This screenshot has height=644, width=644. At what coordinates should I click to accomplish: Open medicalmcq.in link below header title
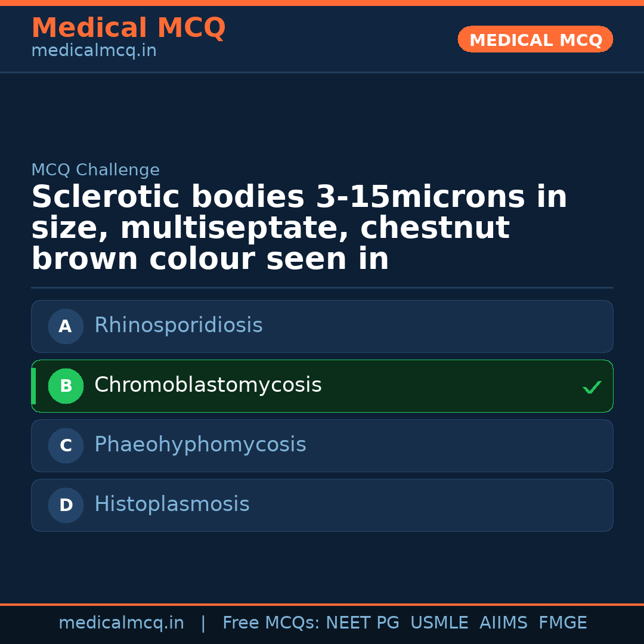tap(94, 51)
